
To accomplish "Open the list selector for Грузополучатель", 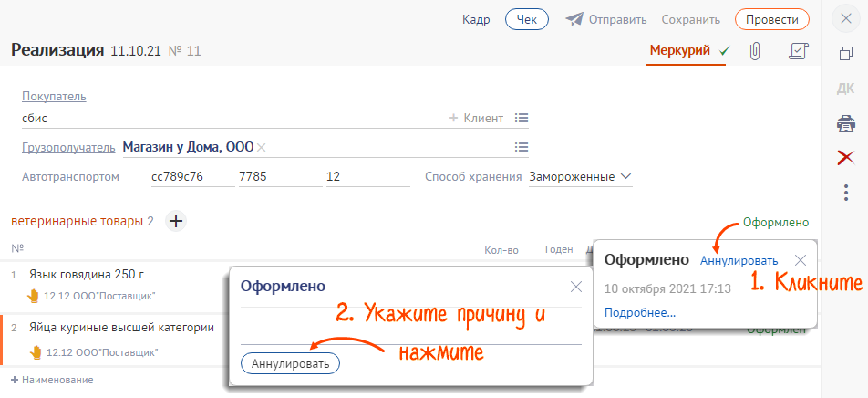I will (522, 147).
